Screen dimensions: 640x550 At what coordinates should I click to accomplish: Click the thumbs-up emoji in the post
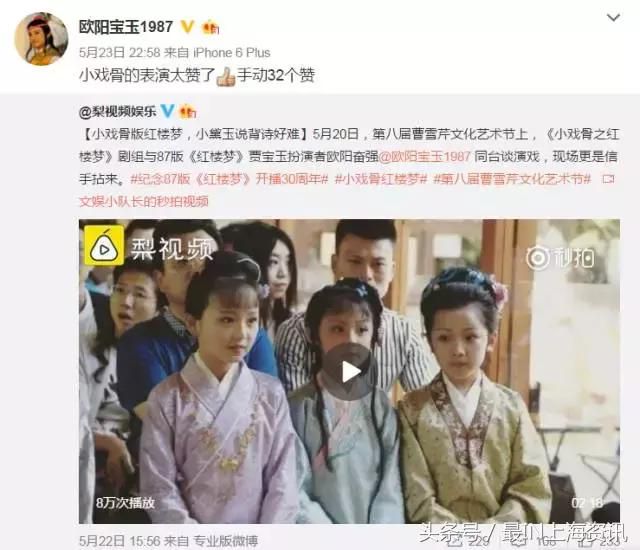(226, 76)
